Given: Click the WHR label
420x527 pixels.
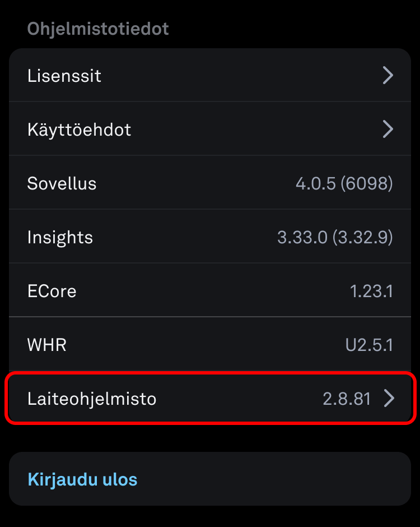Looking at the screenshot, I should pyautogui.click(x=47, y=345).
